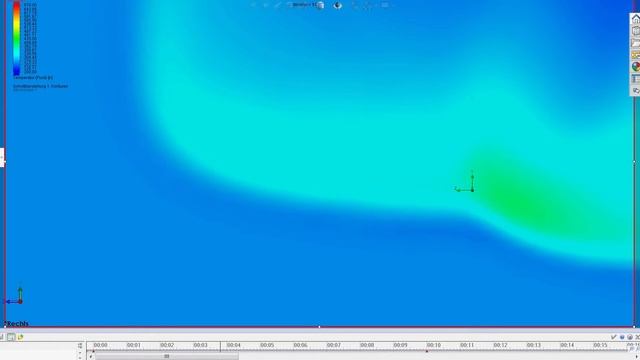The width and height of the screenshot is (640, 360).
Task: Click the temperature color legend bar
Action: [16, 38]
